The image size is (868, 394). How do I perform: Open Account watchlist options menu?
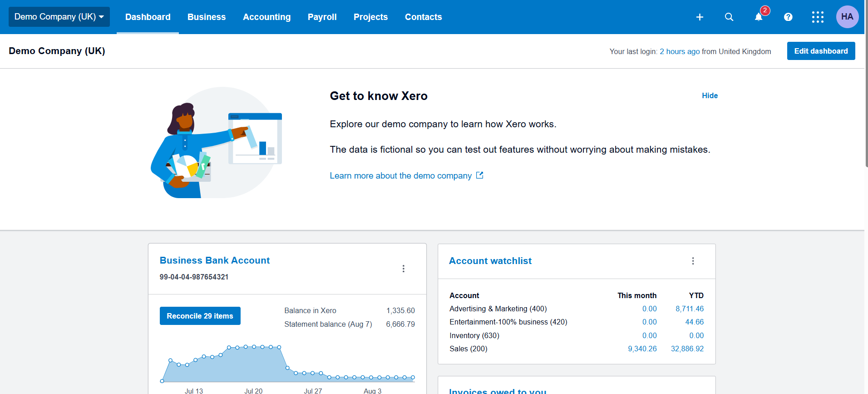click(x=693, y=261)
